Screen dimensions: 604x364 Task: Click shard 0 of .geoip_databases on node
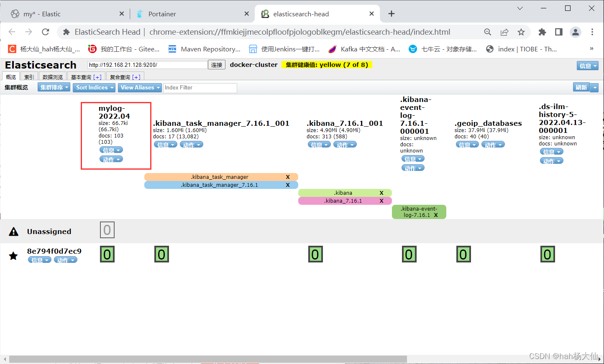(x=463, y=254)
